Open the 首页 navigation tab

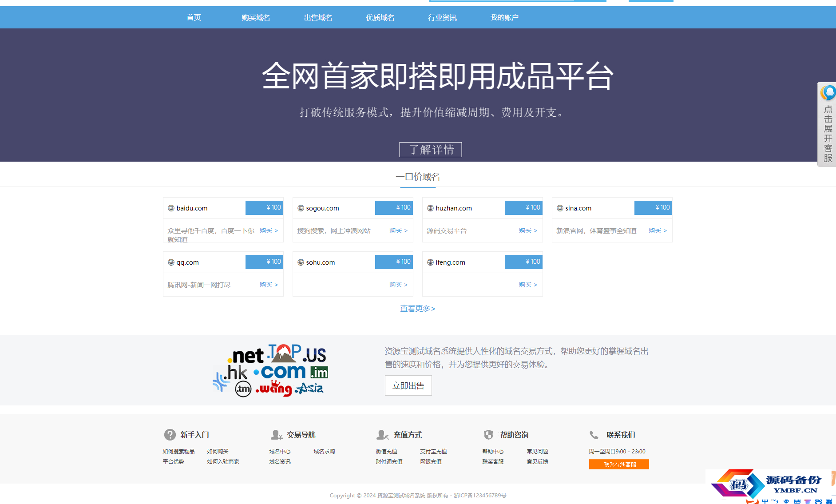(x=194, y=17)
